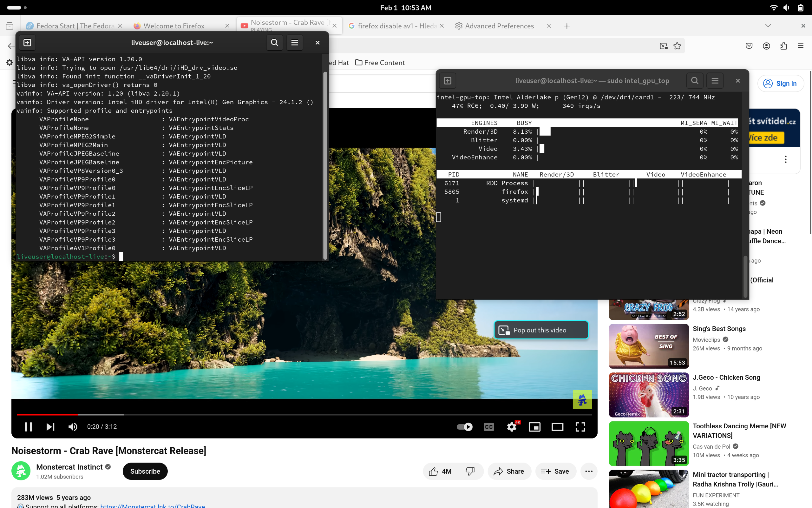Viewport: 812px width, 508px height.
Task: Open the Pocket save icon
Action: (x=749, y=46)
